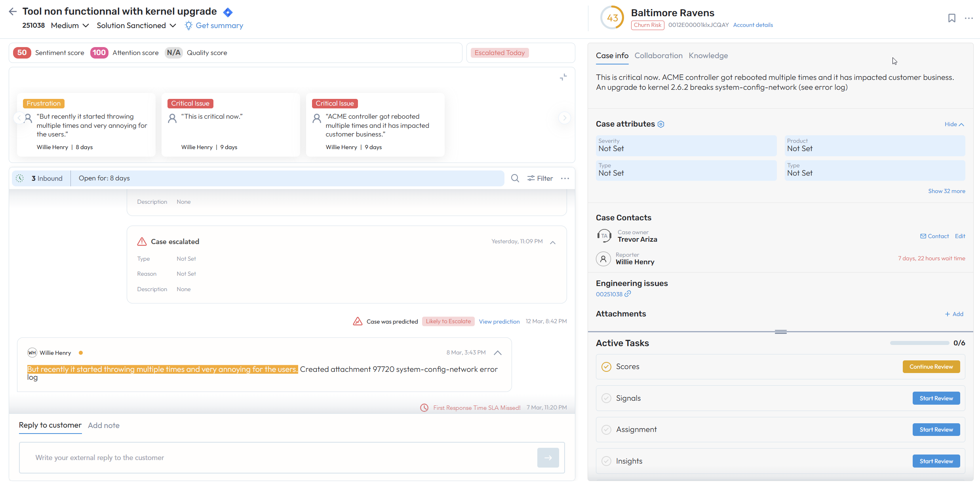Screen dimensions: 980x483
Task: Click Continue Review for Scores task
Action: tap(931, 367)
